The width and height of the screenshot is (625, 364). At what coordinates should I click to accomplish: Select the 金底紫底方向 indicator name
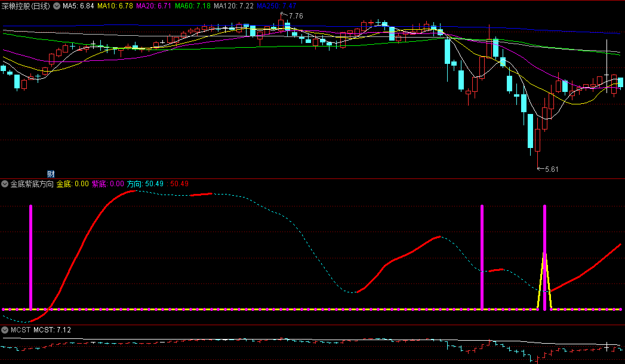tap(32, 184)
